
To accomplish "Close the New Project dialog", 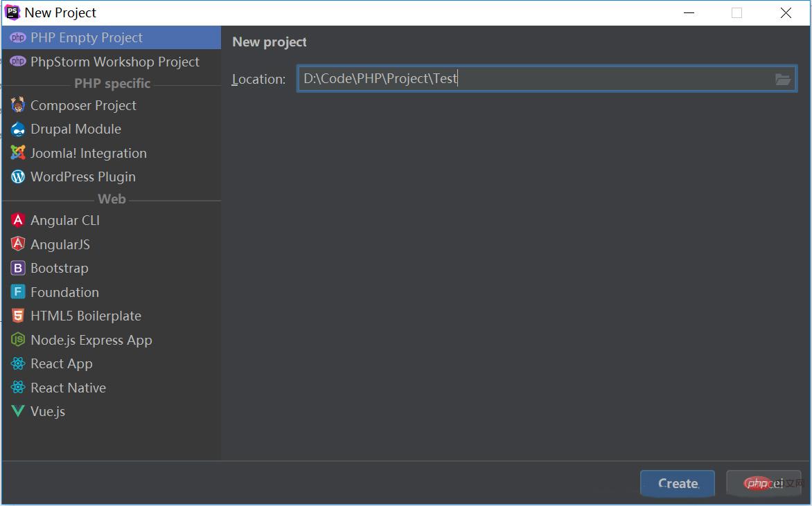I will 786,13.
